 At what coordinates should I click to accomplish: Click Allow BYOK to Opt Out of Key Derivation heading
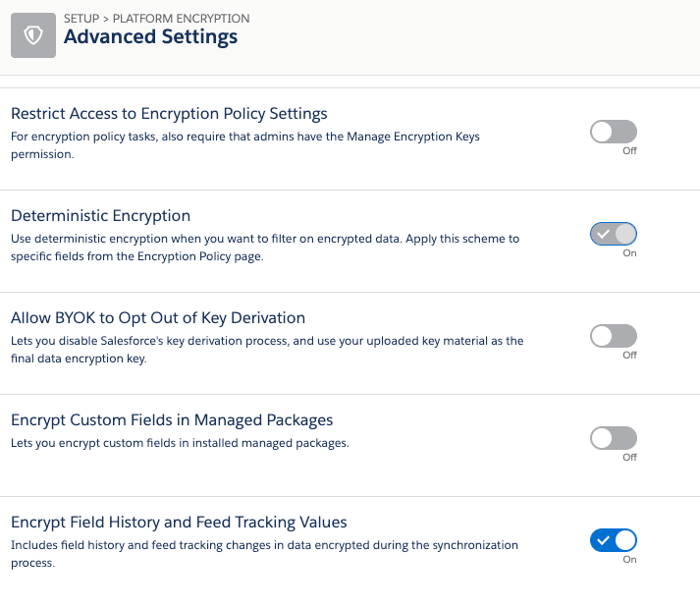(x=158, y=318)
